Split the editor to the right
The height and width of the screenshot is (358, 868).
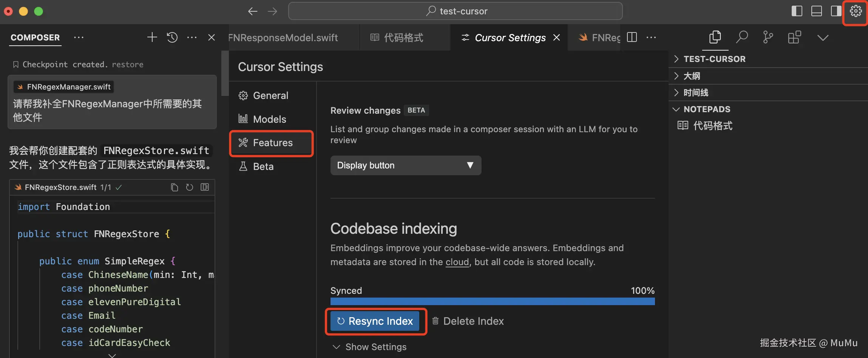point(632,37)
